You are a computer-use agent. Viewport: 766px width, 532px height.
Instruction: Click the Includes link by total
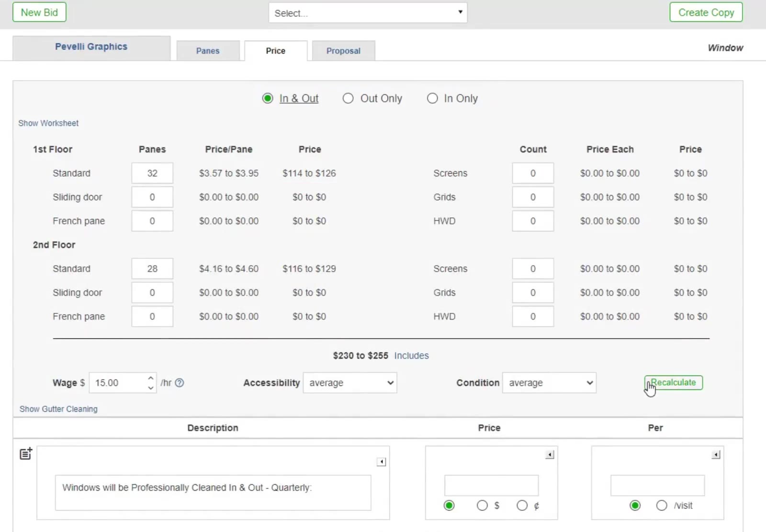click(411, 355)
